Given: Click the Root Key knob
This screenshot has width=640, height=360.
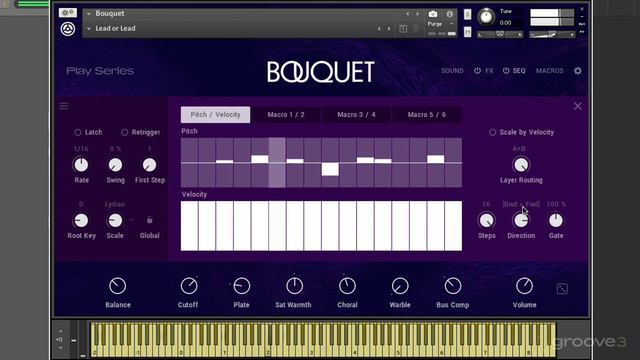Looking at the screenshot, I should (81, 220).
